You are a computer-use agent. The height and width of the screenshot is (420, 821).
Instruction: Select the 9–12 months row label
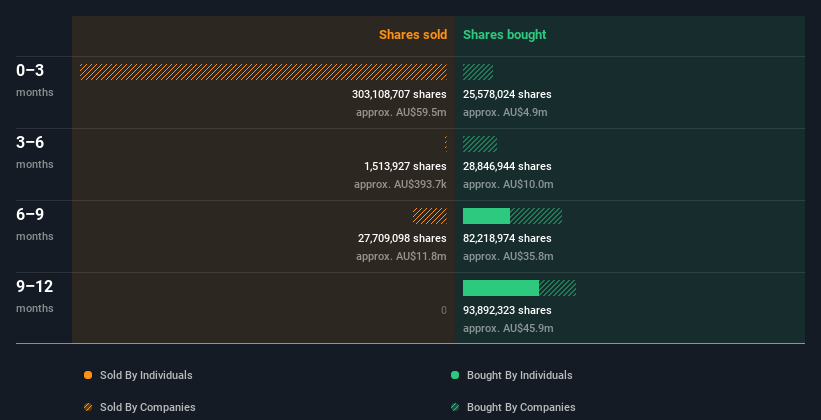click(35, 287)
